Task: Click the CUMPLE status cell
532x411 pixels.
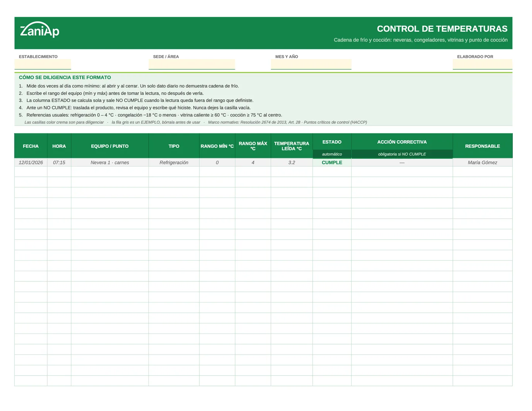Action: 332,162
